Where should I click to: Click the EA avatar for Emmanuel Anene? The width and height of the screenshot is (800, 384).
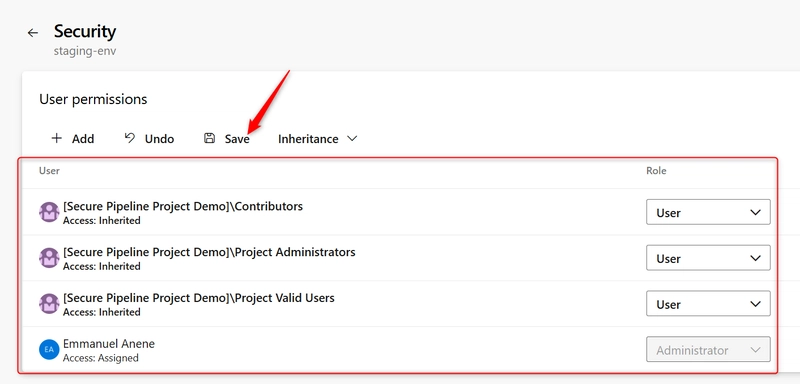[49, 350]
